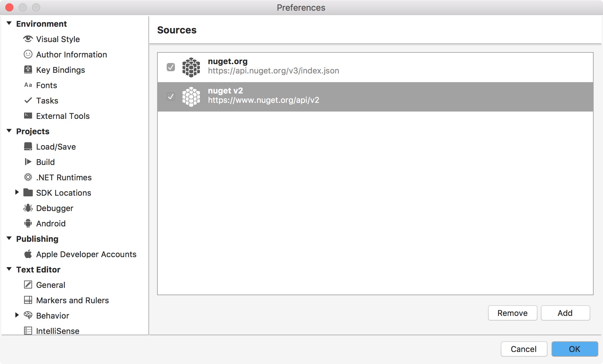Select IntelliSense preferences

coord(57,331)
